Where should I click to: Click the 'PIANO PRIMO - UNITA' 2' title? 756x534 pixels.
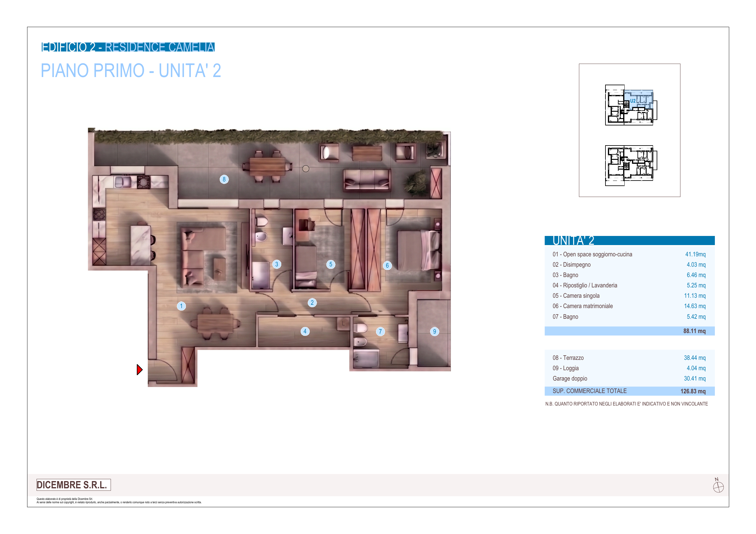point(131,70)
